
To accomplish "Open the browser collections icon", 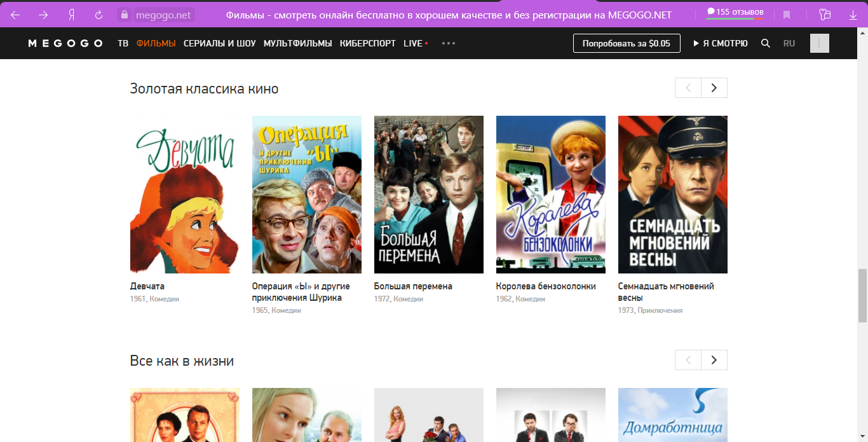I will (825, 15).
